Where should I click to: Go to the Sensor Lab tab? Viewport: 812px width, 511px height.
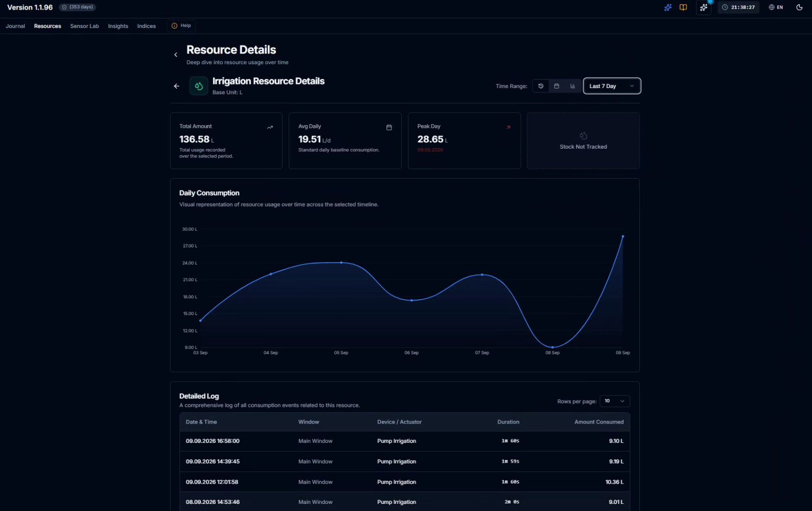point(85,26)
